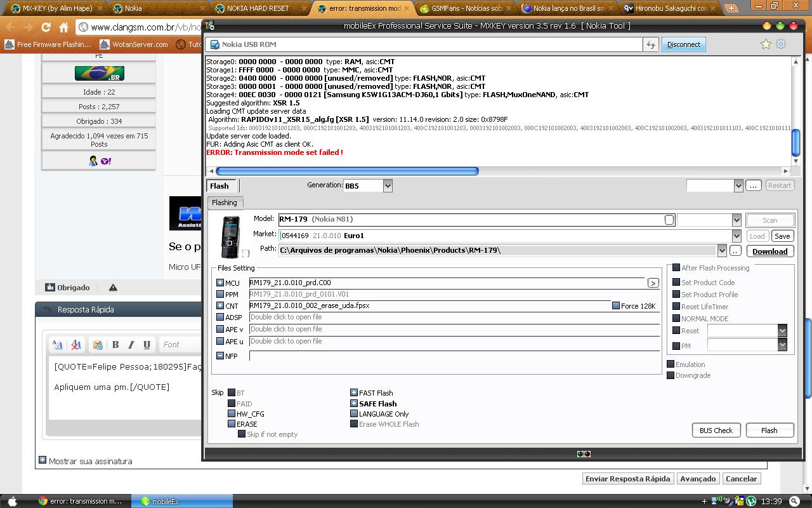The image size is (812, 508).
Task: Click the browser reload icon
Action: (x=46, y=27)
